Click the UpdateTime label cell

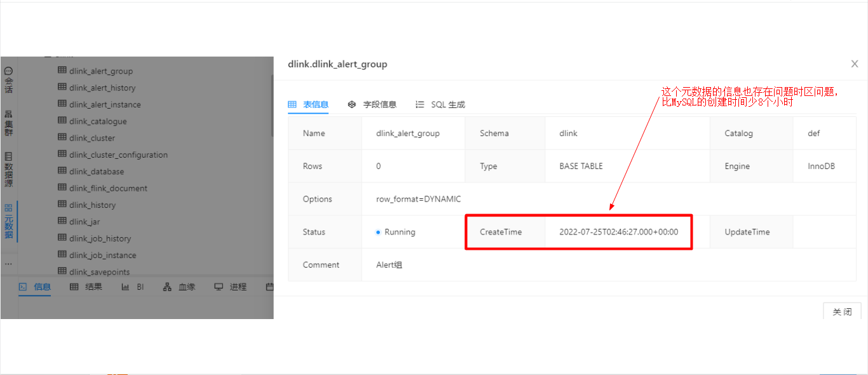pyautogui.click(x=751, y=232)
